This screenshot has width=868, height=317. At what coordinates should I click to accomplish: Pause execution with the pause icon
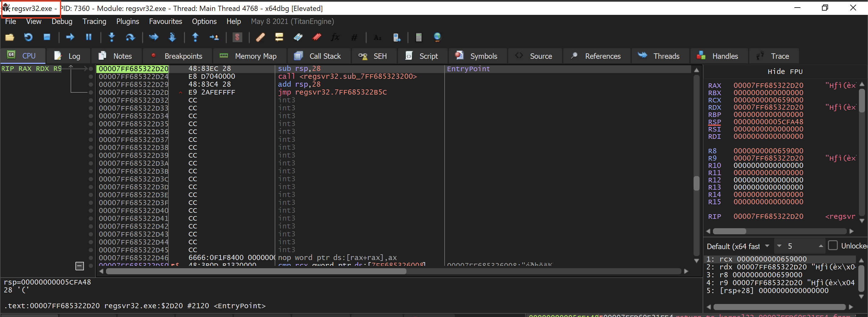point(89,37)
